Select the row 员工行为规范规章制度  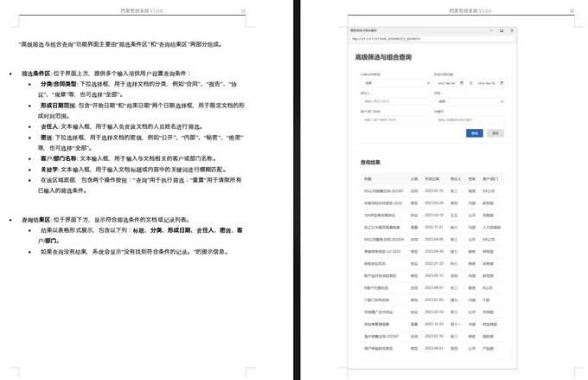pyautogui.click(x=432, y=227)
